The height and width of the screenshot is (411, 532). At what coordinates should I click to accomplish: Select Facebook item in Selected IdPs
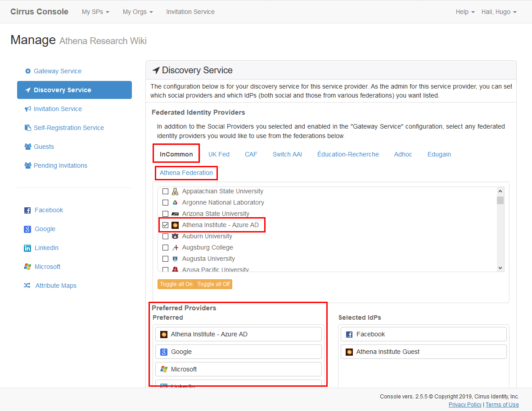pyautogui.click(x=424, y=335)
